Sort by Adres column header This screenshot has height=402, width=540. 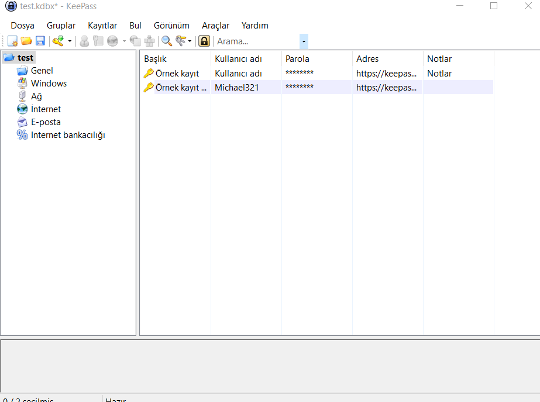[x=388, y=59]
